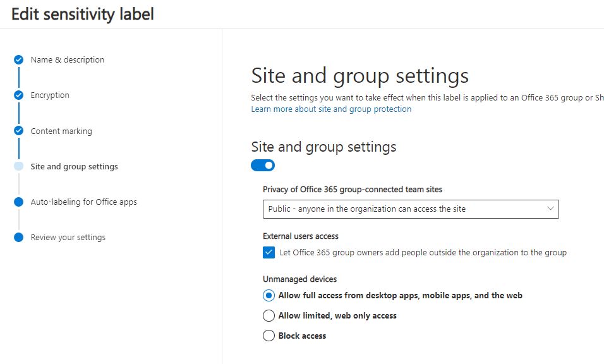Click the Auto-labeling step circle icon
The height and width of the screenshot is (364, 604).
[x=19, y=202]
